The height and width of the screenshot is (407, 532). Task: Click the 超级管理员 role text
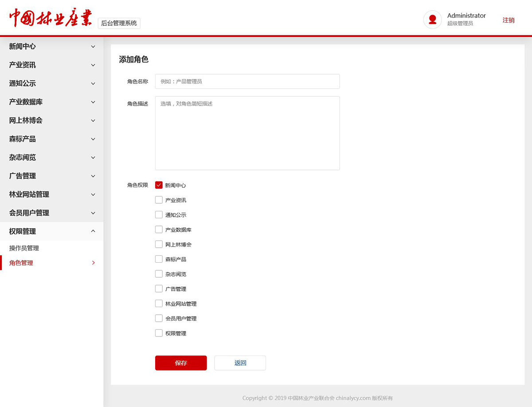tap(460, 24)
